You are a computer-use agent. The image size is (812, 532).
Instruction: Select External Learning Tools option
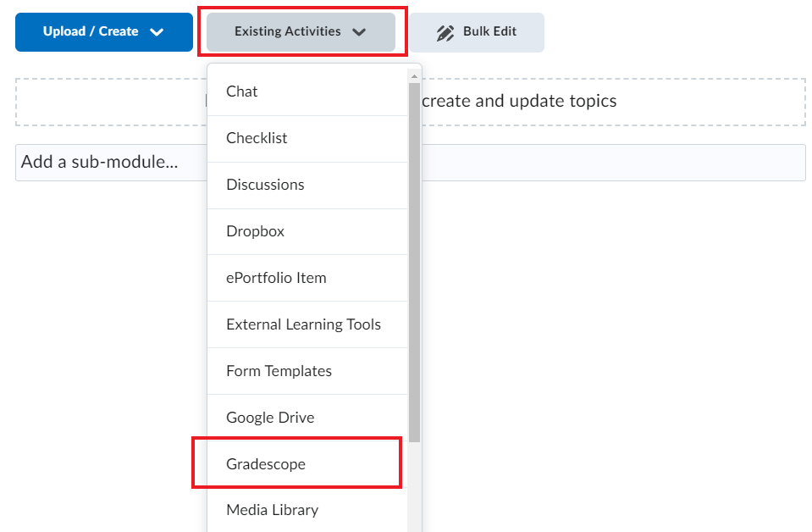pyautogui.click(x=303, y=324)
